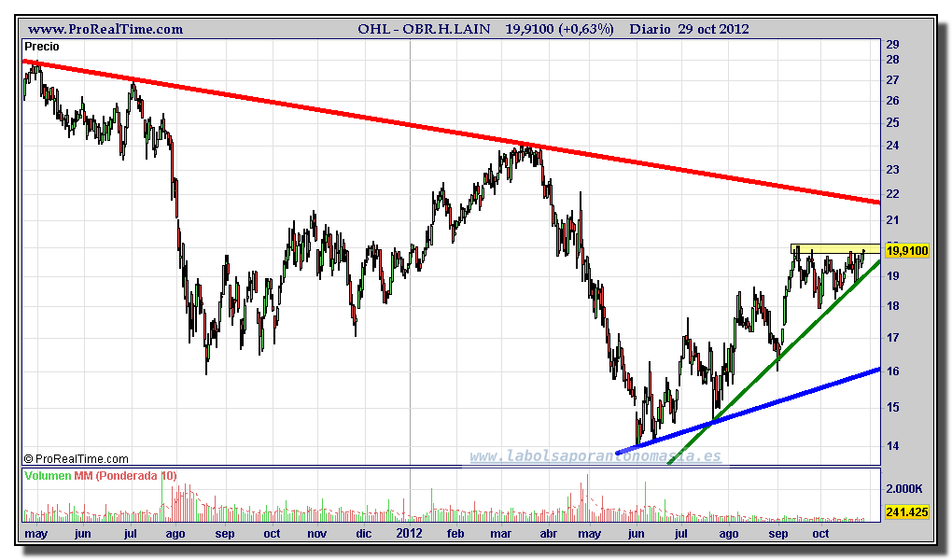Click the MM (Ponderada 10) label
Image resolution: width=952 pixels, height=560 pixels.
(124, 476)
